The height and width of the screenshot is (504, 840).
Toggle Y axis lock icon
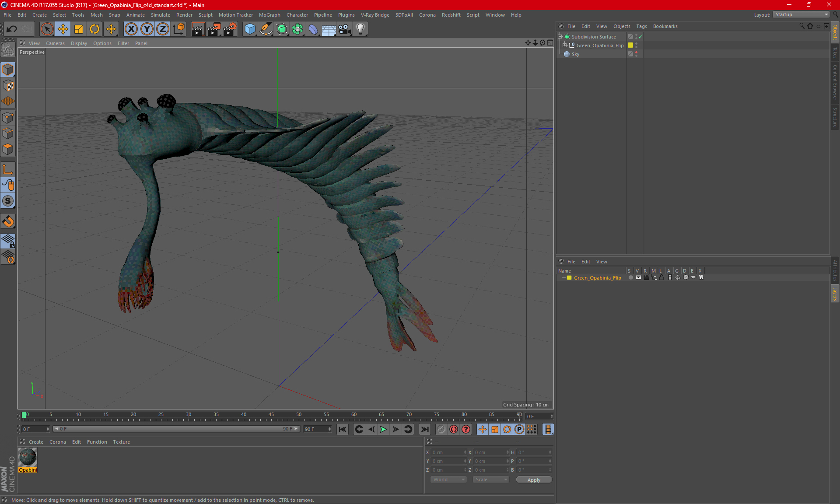pos(147,29)
